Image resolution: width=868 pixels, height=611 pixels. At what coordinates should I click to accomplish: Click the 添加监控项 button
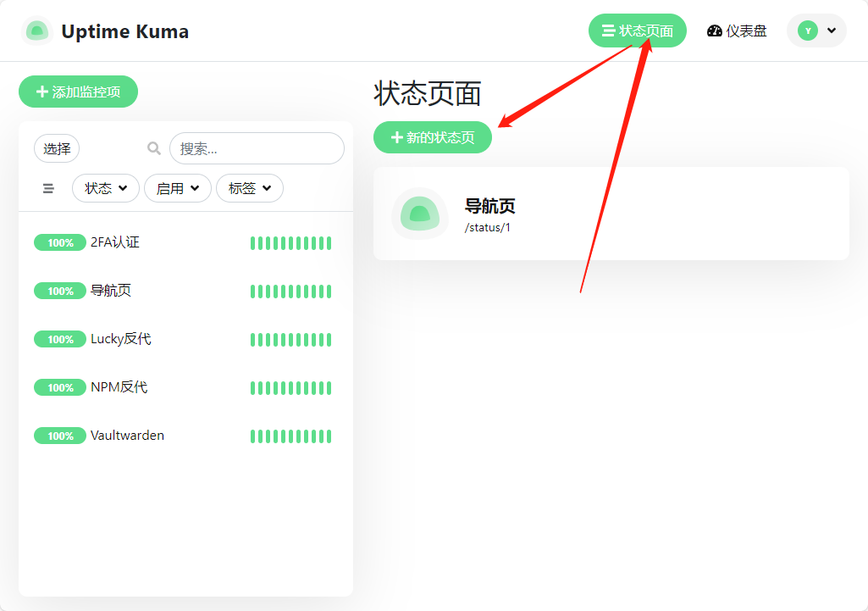point(78,92)
